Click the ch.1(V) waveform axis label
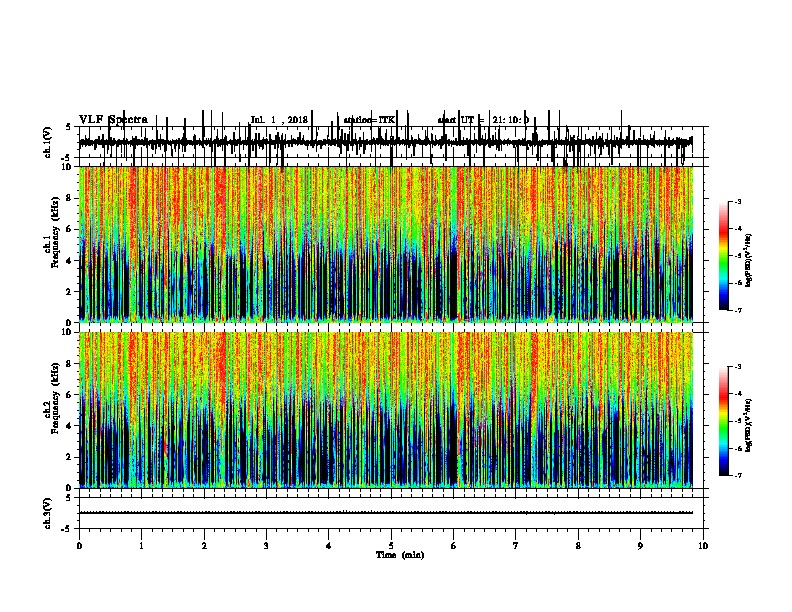Image resolution: width=792 pixels, height=612 pixels. click(x=48, y=142)
